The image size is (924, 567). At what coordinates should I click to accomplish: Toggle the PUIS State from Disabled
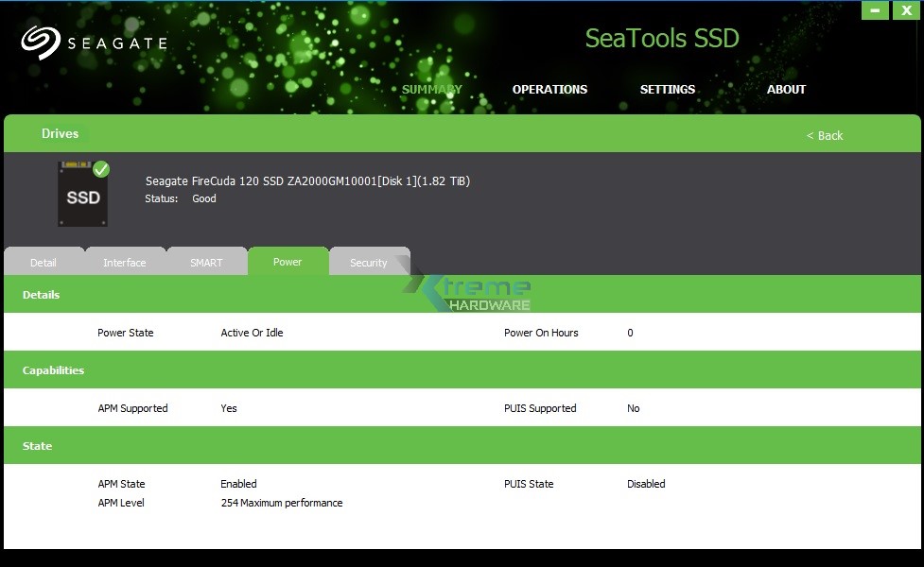pos(646,484)
